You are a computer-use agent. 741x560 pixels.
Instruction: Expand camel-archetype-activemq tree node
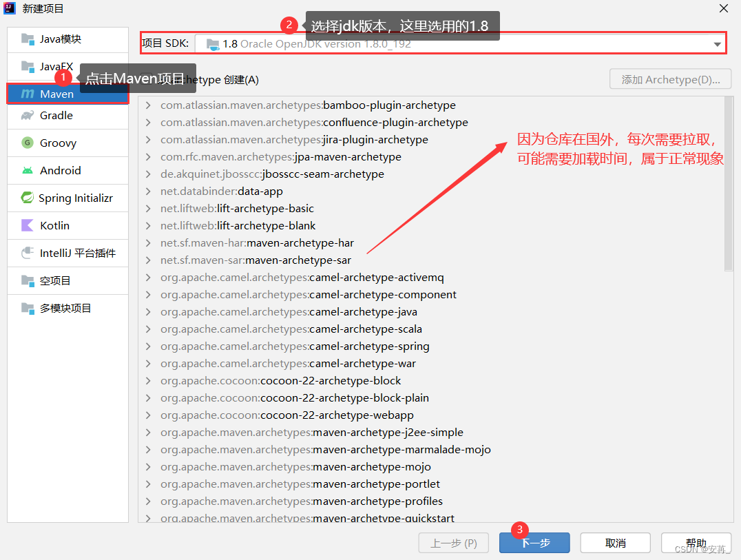pos(148,278)
